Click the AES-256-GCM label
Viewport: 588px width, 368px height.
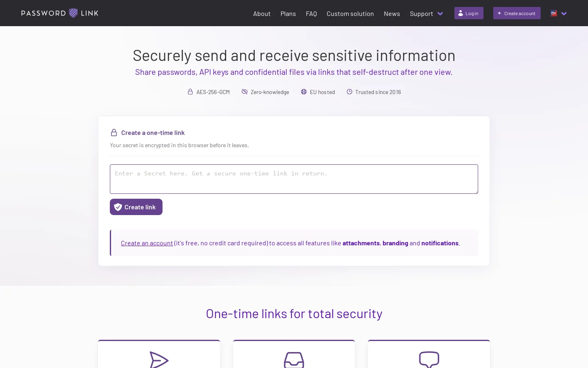tap(213, 92)
